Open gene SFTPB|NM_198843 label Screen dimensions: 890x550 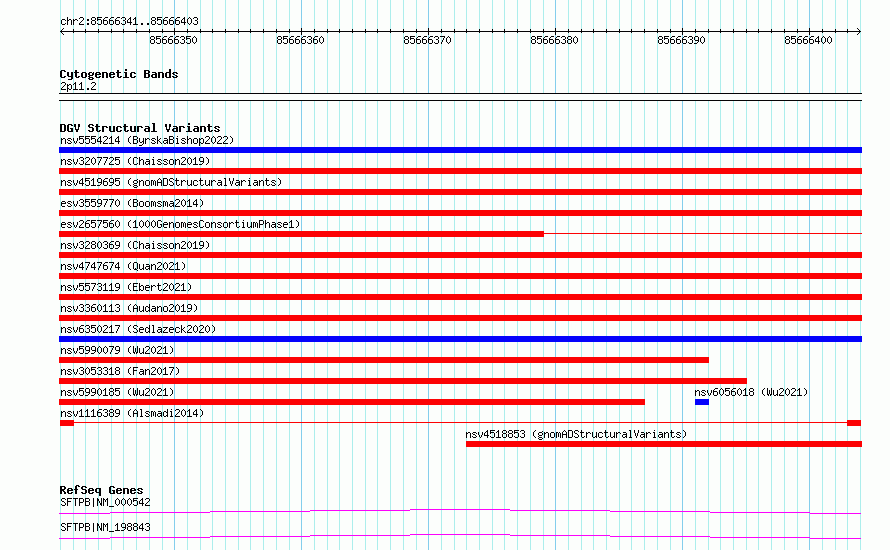point(105,527)
